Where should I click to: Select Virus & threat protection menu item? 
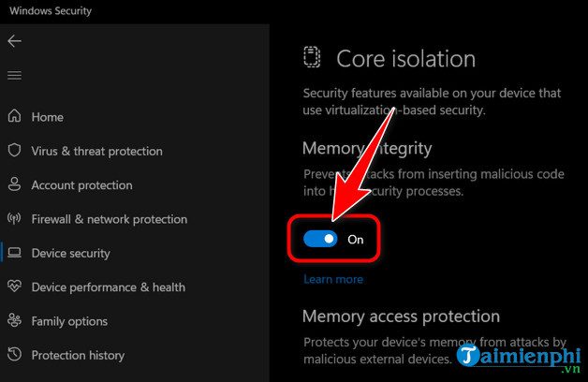pyautogui.click(x=96, y=151)
